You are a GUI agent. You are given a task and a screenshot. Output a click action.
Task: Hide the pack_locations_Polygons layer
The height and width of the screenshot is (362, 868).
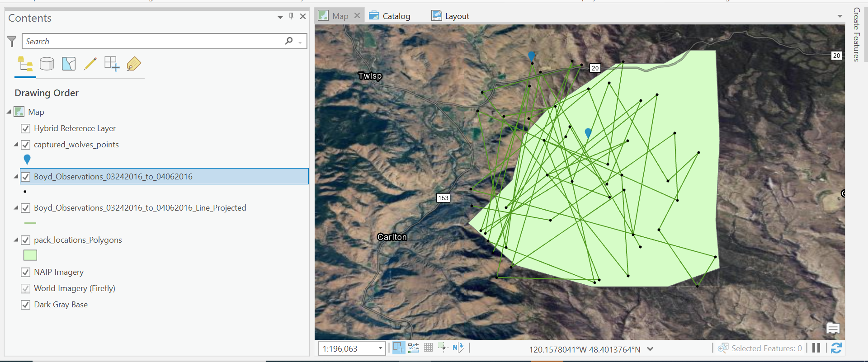coord(26,240)
